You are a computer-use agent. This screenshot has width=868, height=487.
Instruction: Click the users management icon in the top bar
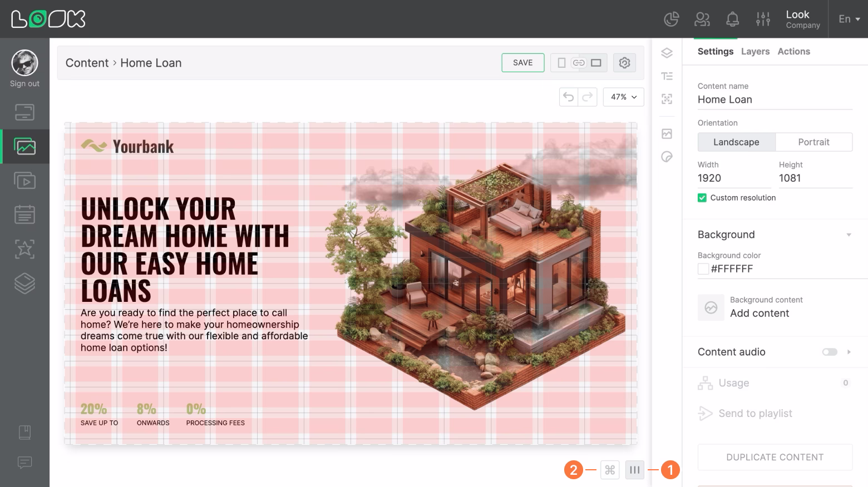(702, 19)
